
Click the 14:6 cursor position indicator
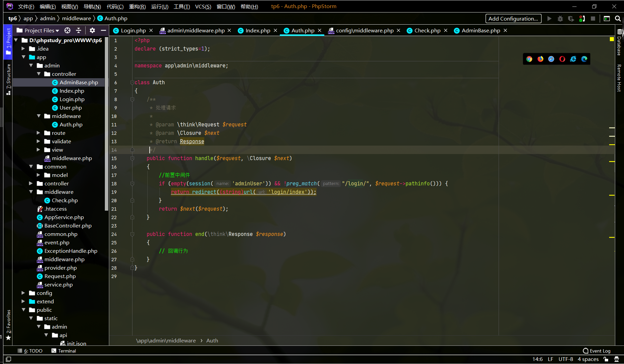tap(537, 359)
